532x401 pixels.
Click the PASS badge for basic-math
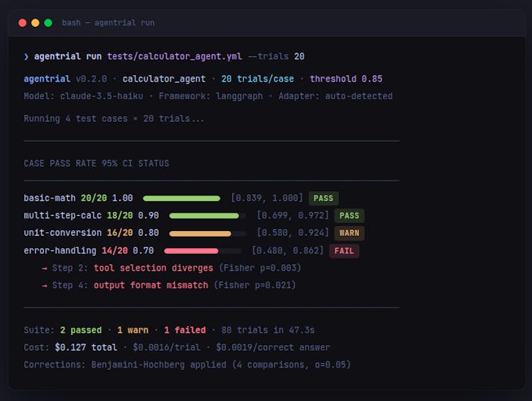click(x=323, y=198)
